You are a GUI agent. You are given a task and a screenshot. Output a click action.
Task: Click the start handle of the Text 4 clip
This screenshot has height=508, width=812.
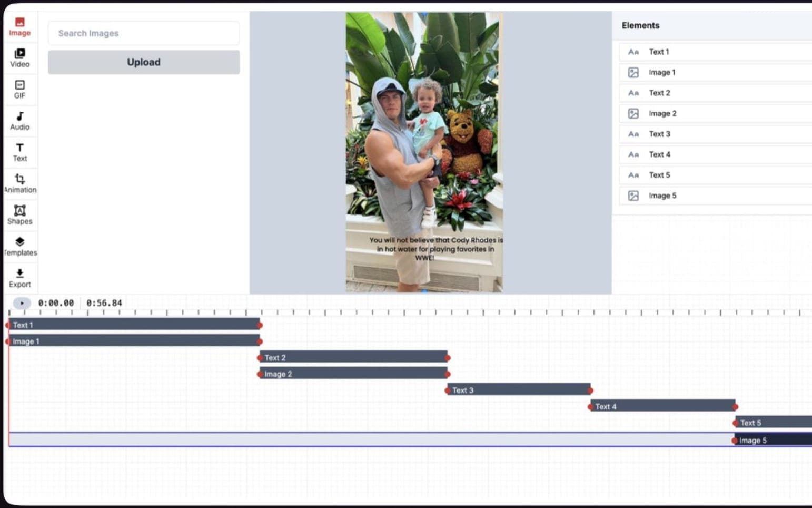point(591,407)
